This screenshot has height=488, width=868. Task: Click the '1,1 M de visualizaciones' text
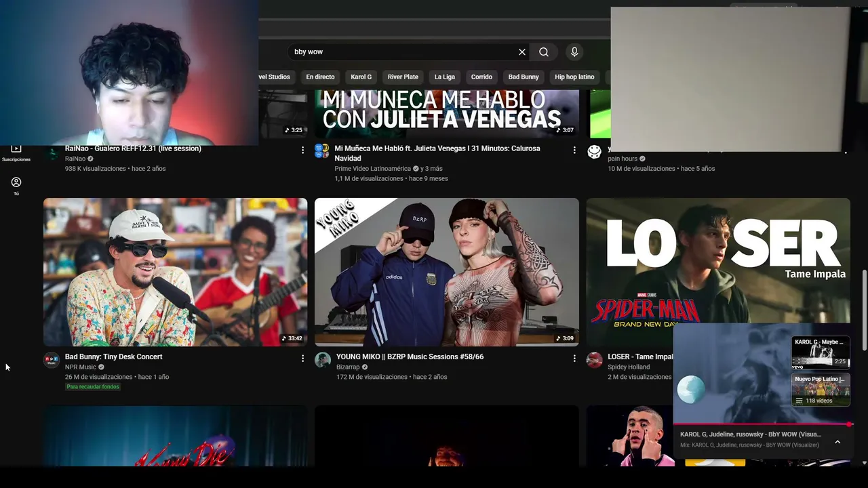point(369,179)
